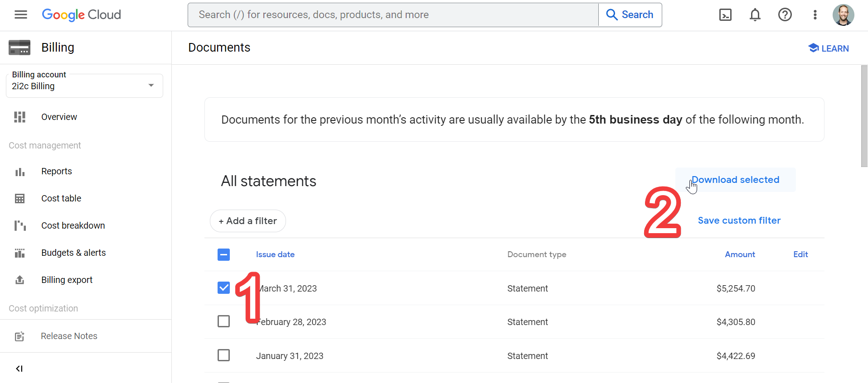Viewport: 868px width, 383px height.
Task: Uncheck the March 31, 2023 statement checkbox
Action: coord(223,288)
